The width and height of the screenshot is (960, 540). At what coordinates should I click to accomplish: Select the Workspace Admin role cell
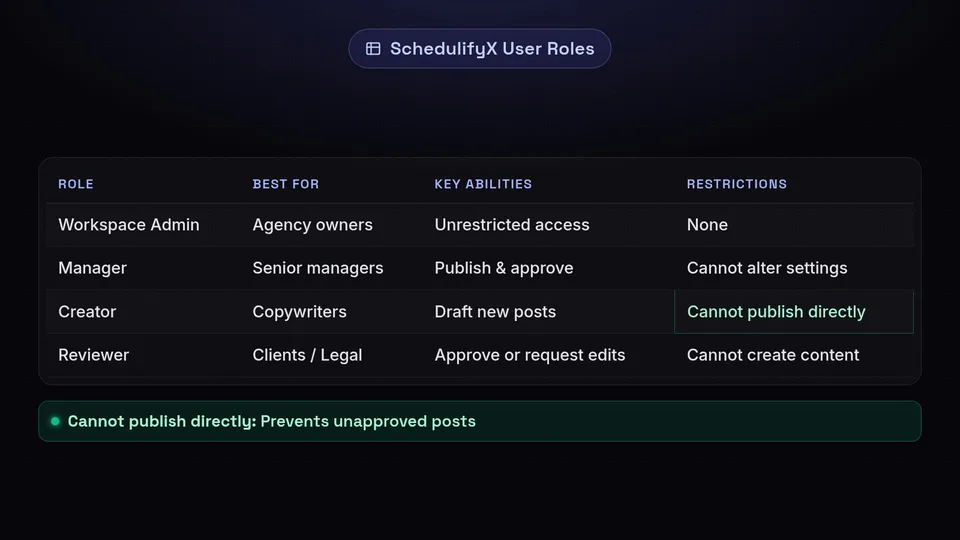click(x=129, y=225)
